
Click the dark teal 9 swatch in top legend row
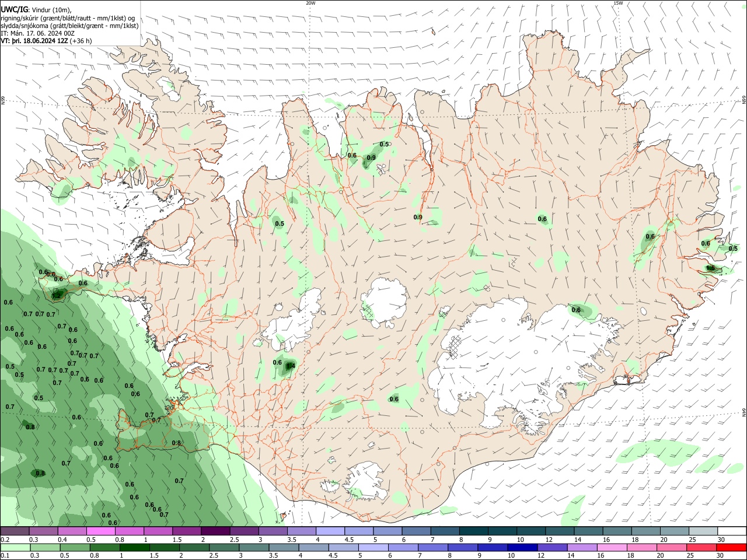click(502, 531)
